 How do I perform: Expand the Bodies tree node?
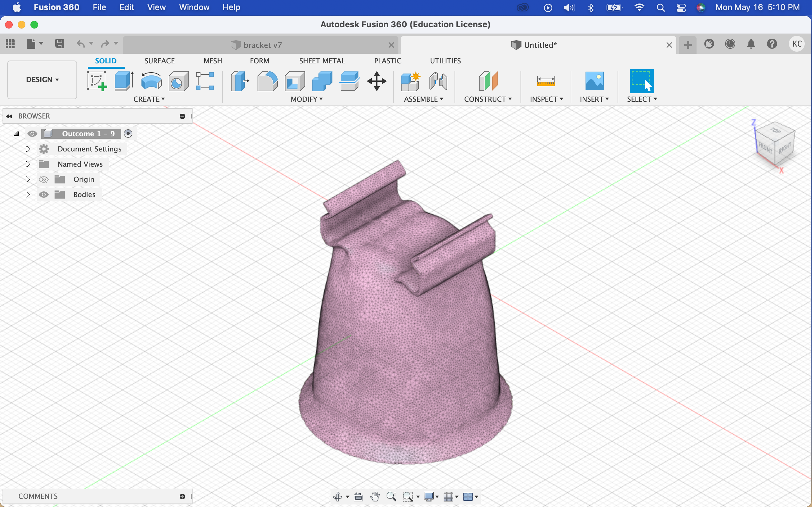(x=28, y=195)
